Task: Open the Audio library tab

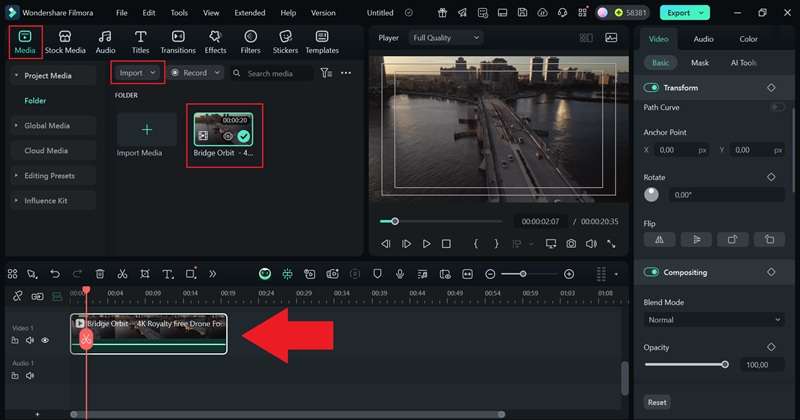Action: [x=105, y=42]
